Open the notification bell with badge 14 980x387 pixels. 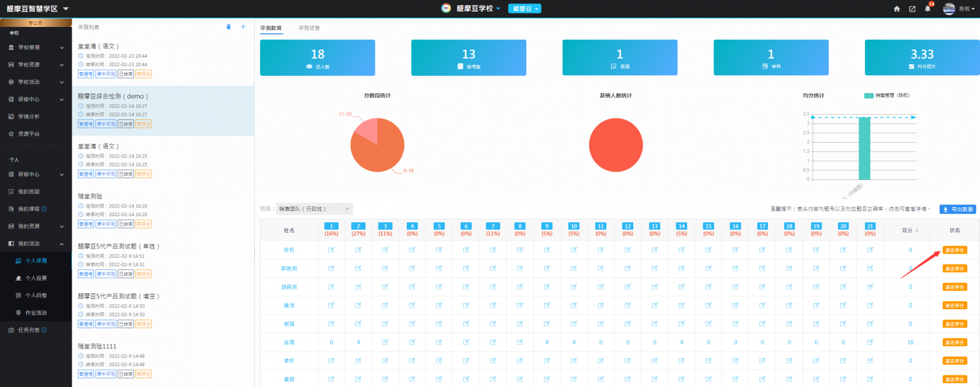tap(927, 9)
